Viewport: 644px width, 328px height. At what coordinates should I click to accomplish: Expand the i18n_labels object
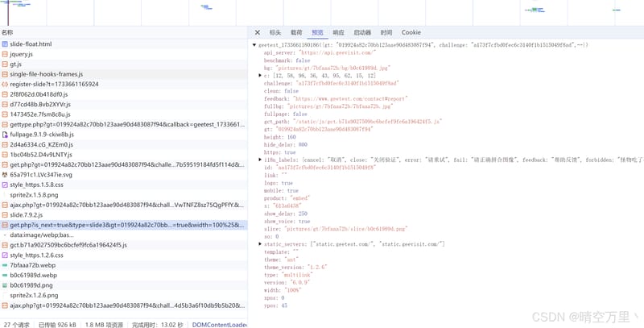coord(260,160)
